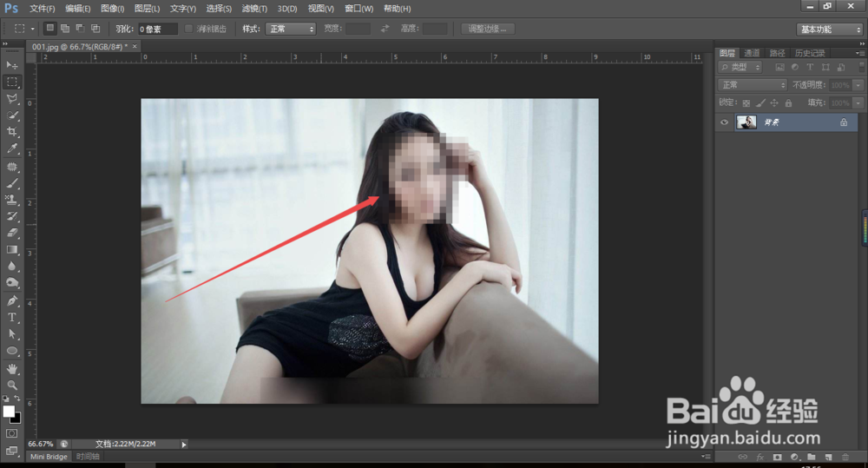Select the Eraser tool
This screenshot has width=868, height=468.
[11, 233]
